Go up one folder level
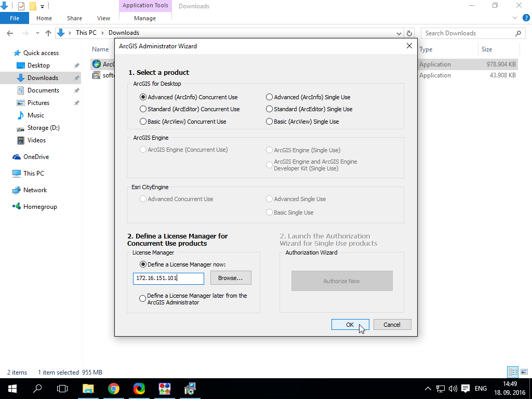This screenshot has width=532, height=399. click(x=48, y=33)
